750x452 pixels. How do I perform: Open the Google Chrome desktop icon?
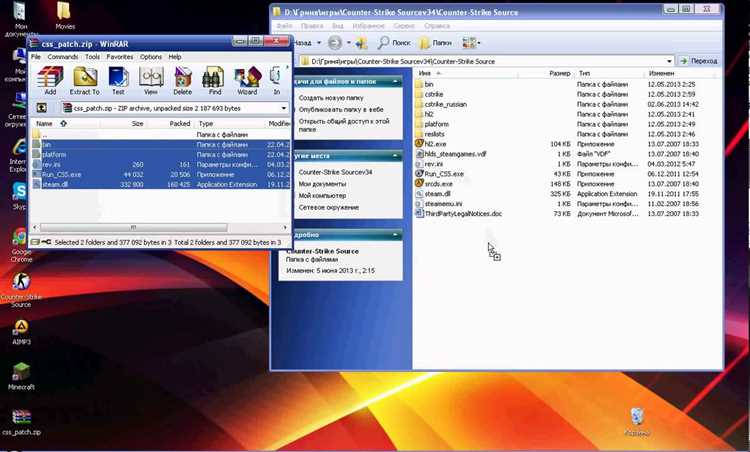point(21,245)
